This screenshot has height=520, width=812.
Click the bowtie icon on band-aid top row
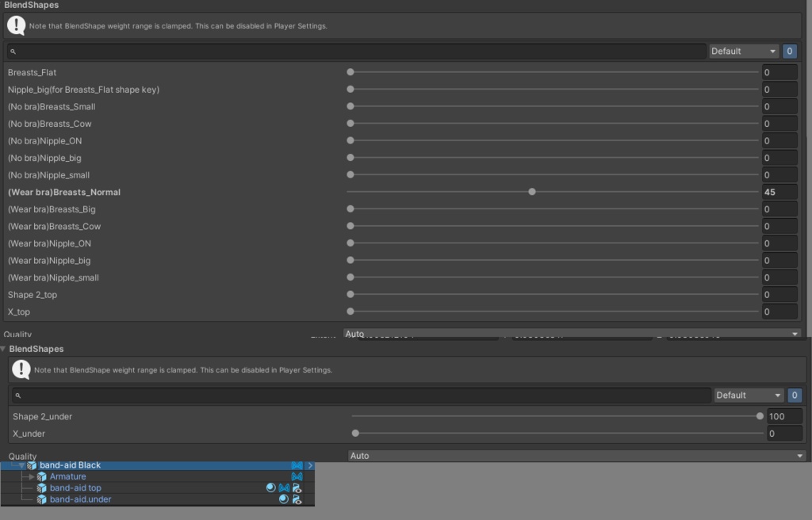coord(284,487)
